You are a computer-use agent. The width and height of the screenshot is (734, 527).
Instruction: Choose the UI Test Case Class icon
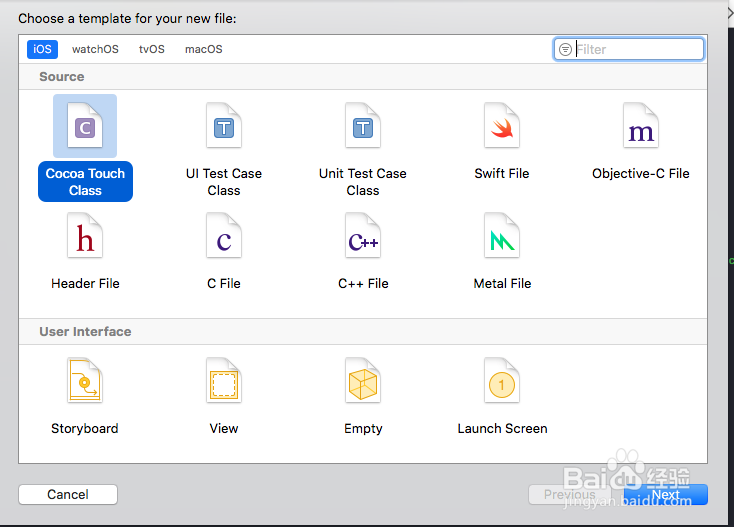point(224,126)
